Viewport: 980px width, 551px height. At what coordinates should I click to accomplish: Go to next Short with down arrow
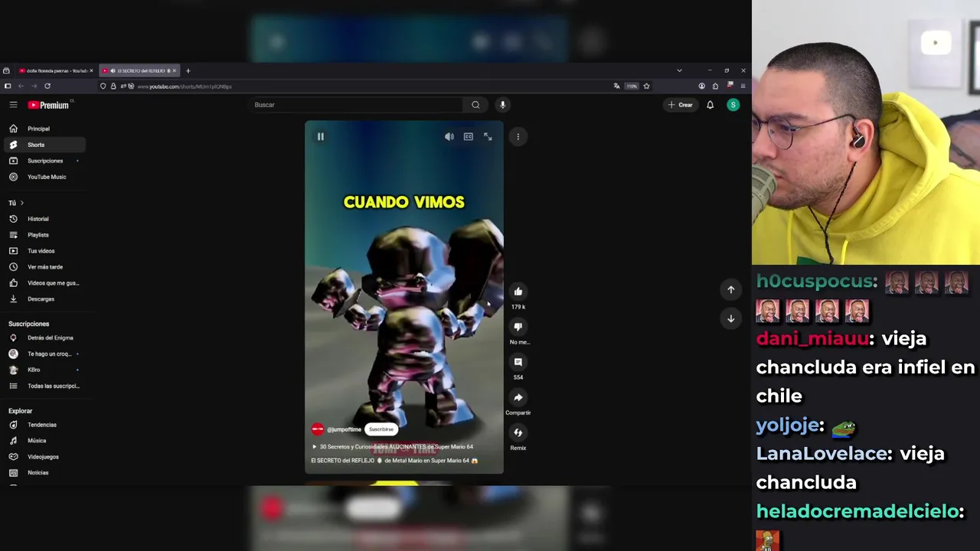click(x=731, y=318)
